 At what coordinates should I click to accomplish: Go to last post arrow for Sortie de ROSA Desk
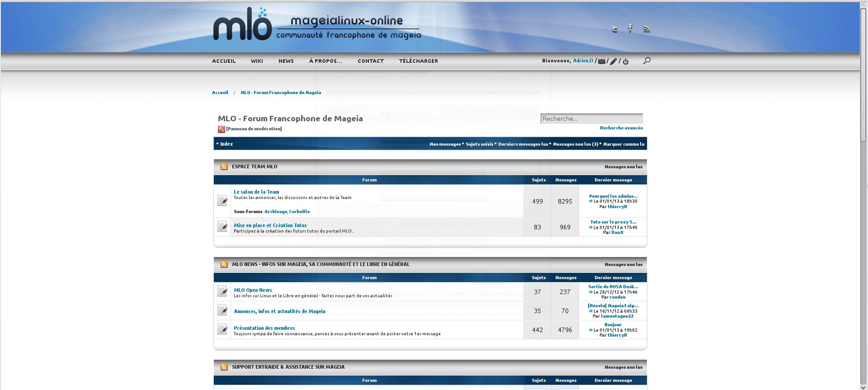(x=591, y=292)
